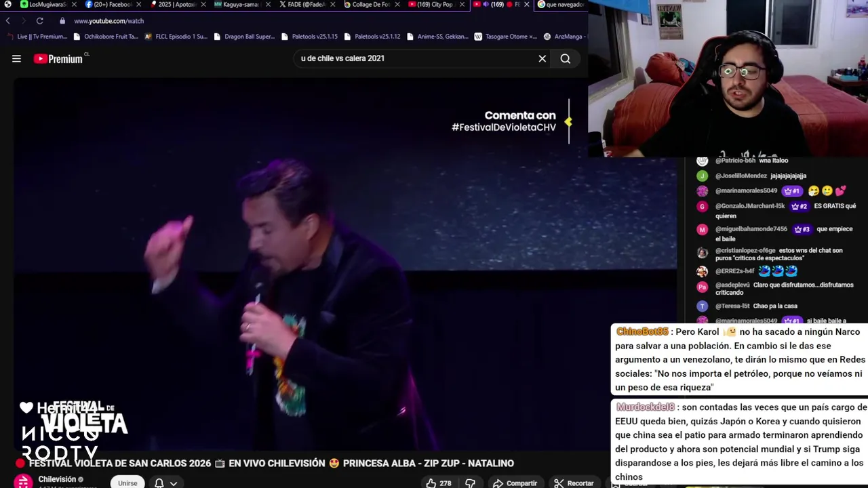Go back with the browser back arrow
Image resolution: width=868 pixels, height=488 pixels.
pos(7,21)
